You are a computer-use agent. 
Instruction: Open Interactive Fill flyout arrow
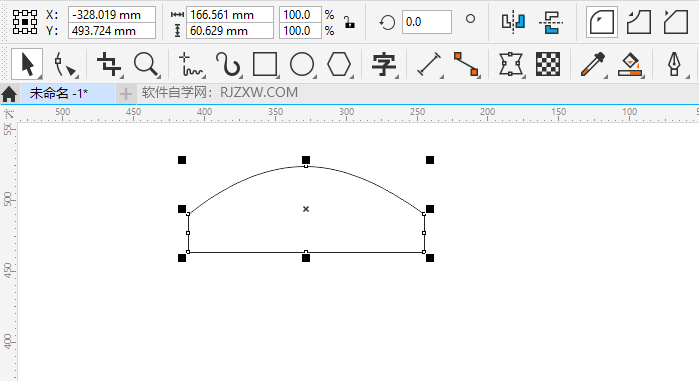click(x=642, y=77)
